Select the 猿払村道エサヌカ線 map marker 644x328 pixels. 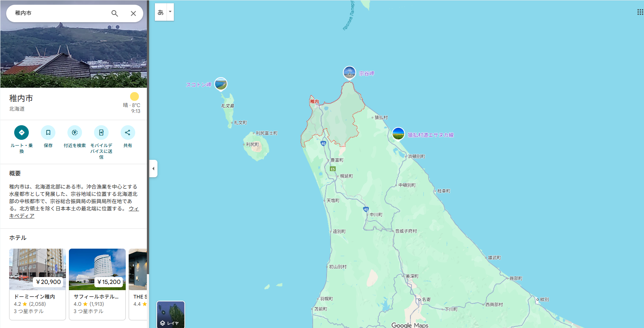(398, 134)
